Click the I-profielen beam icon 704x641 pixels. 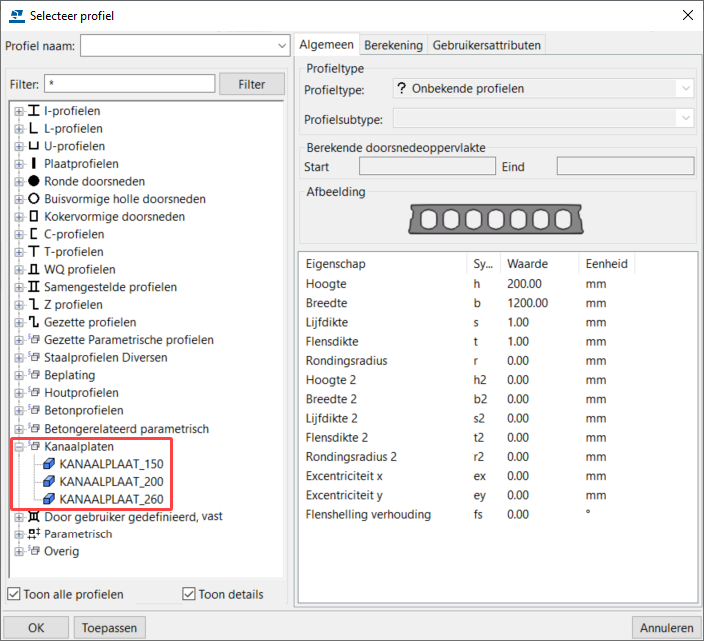tap(34, 111)
